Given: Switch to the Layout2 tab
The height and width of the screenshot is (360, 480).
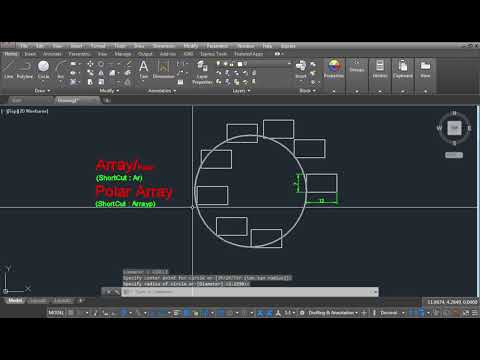Looking at the screenshot, I should (x=62, y=301).
